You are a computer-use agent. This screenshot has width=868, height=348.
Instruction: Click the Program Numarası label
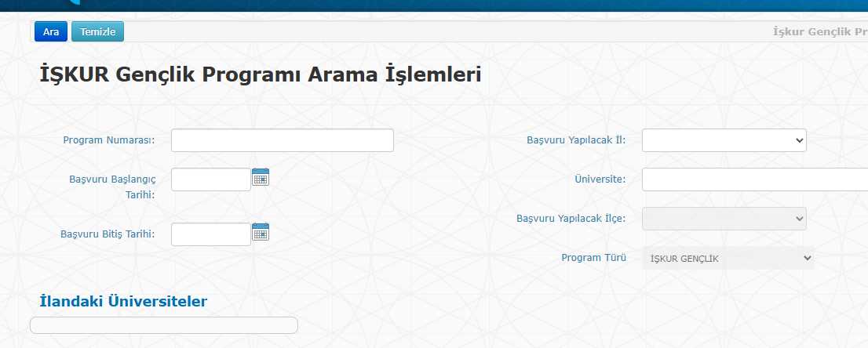pos(109,140)
